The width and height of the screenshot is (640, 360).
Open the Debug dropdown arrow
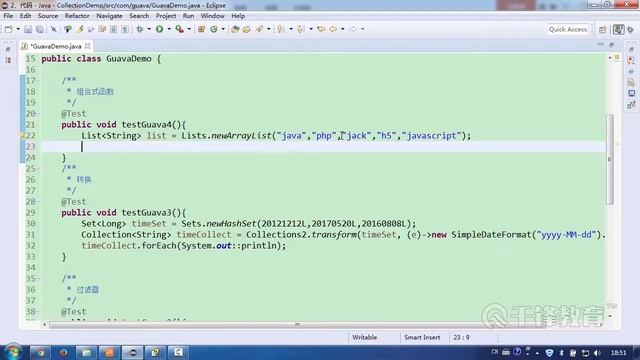[x=149, y=29]
